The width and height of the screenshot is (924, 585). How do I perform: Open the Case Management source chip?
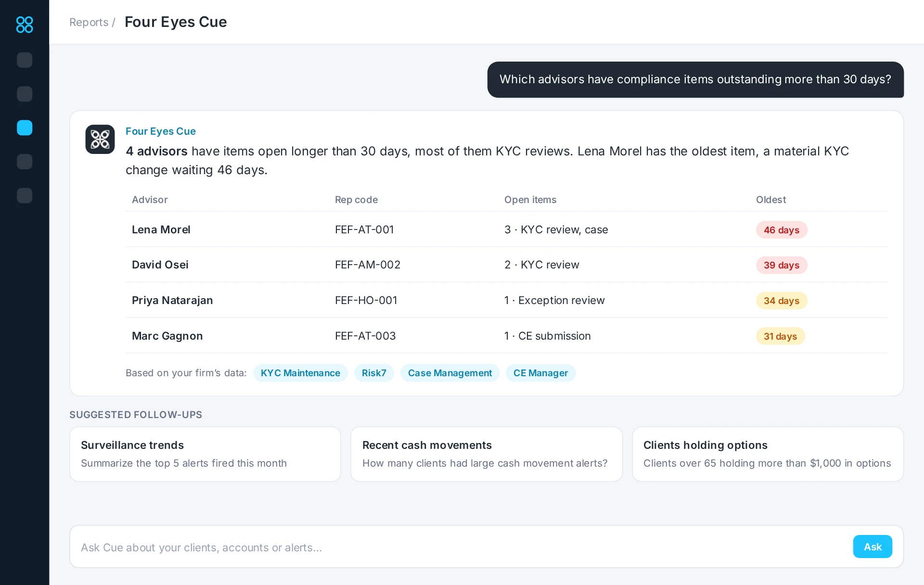(450, 373)
